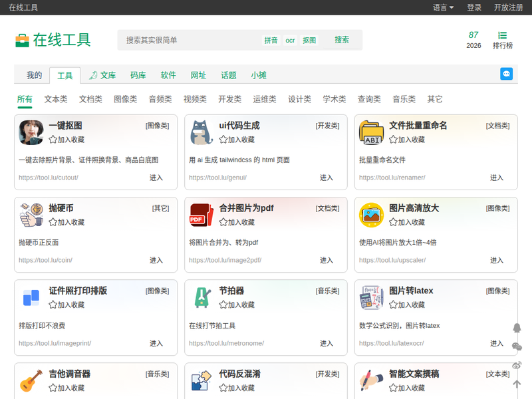
Task: Click the 一键抠图 tool portrait icon
Action: tap(31, 132)
